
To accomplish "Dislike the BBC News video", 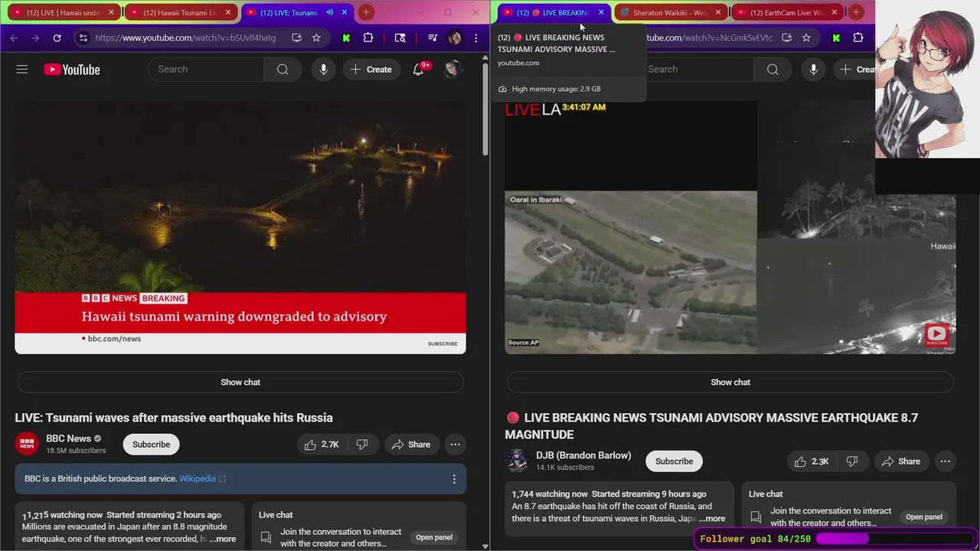I will coord(362,445).
